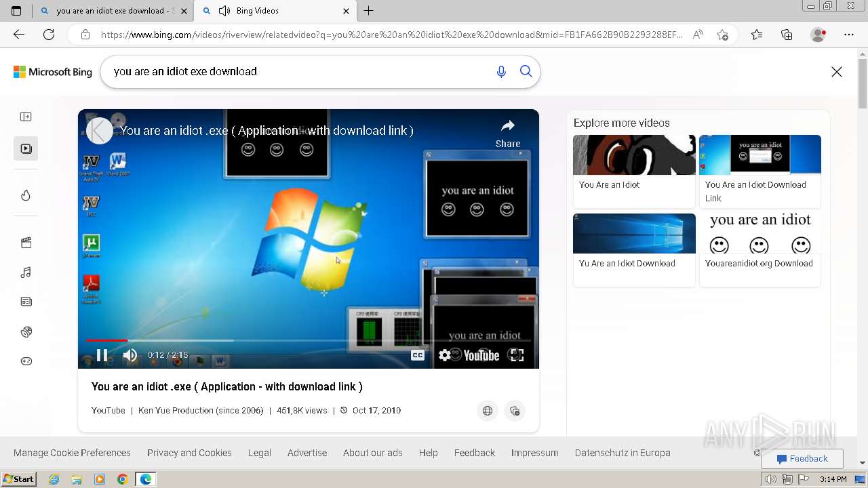Toggle Read aloud in address bar
The image size is (868, 488).
[698, 35]
